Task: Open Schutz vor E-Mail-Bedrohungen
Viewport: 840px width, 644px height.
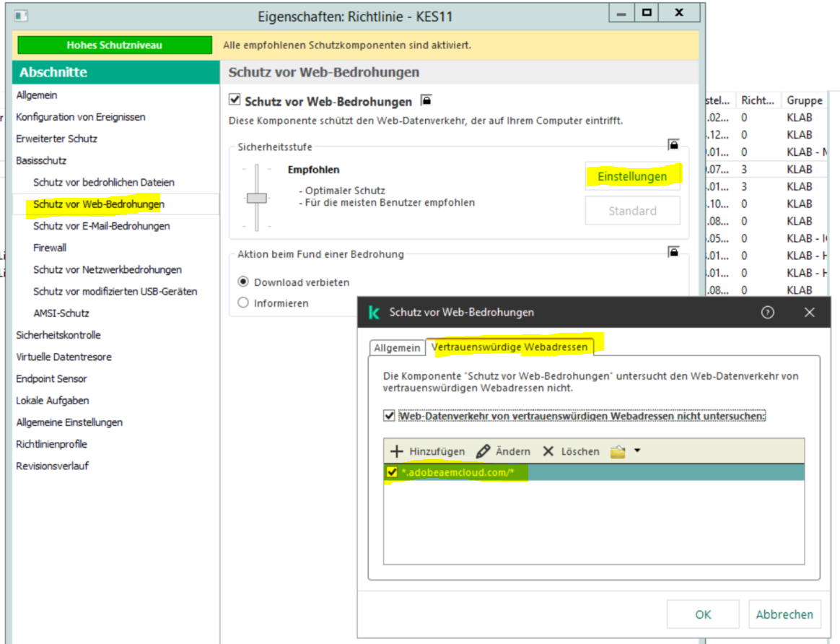Action: click(101, 226)
